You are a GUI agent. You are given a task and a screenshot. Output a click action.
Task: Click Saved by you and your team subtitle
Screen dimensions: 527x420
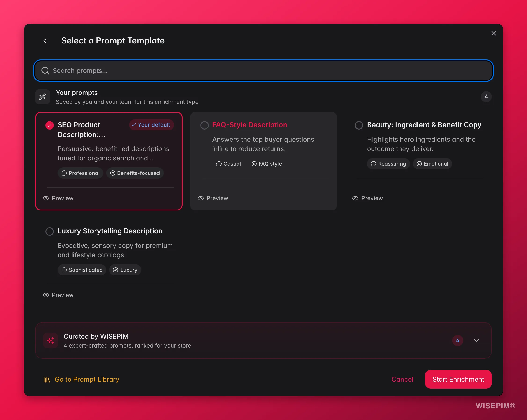(127, 102)
